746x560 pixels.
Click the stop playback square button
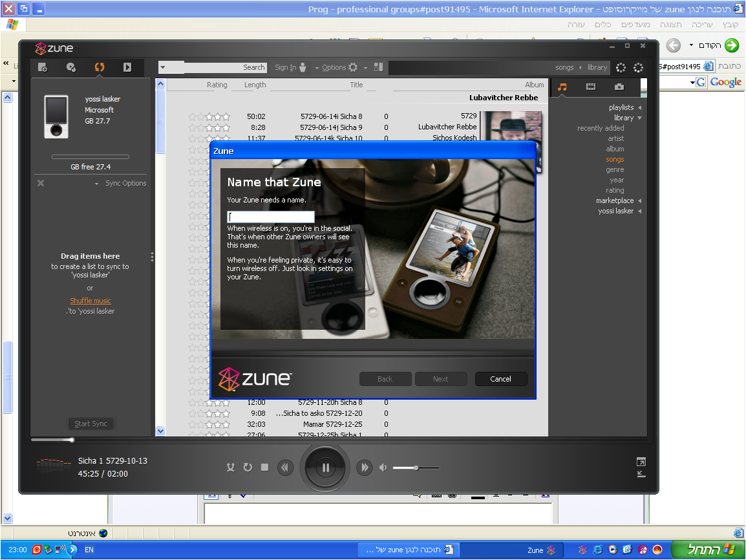[265, 468]
